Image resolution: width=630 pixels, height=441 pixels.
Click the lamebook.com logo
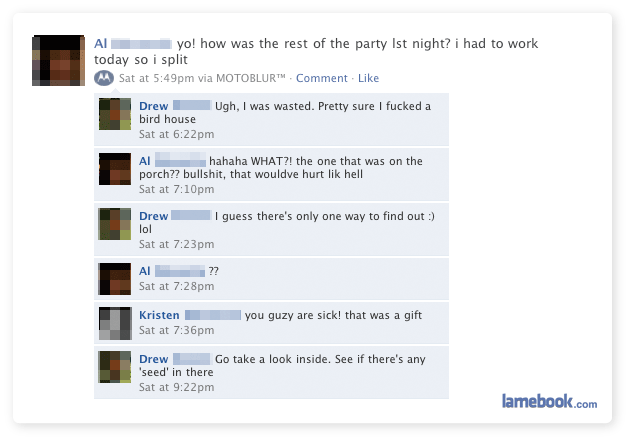coord(549,401)
